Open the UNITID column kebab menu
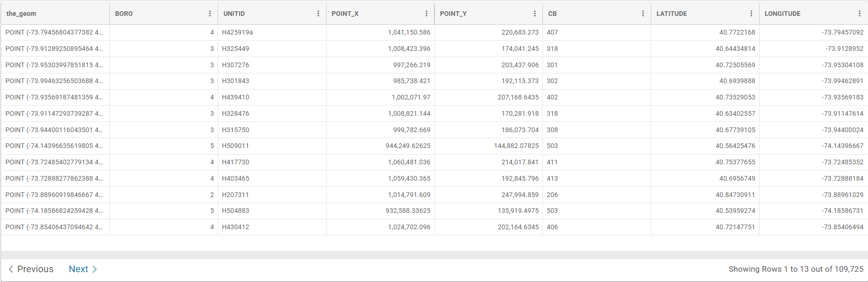Screen dimensions: 868x282 click(318, 14)
